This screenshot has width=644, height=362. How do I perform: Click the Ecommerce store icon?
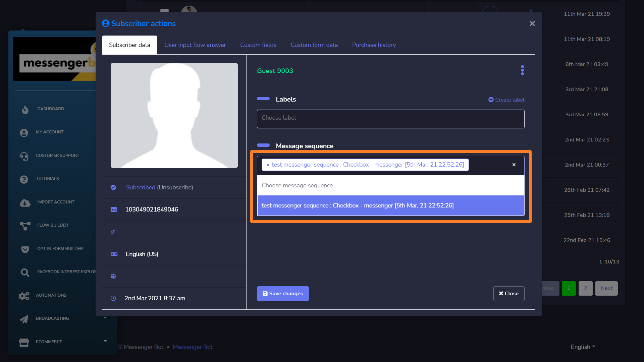tap(24, 342)
